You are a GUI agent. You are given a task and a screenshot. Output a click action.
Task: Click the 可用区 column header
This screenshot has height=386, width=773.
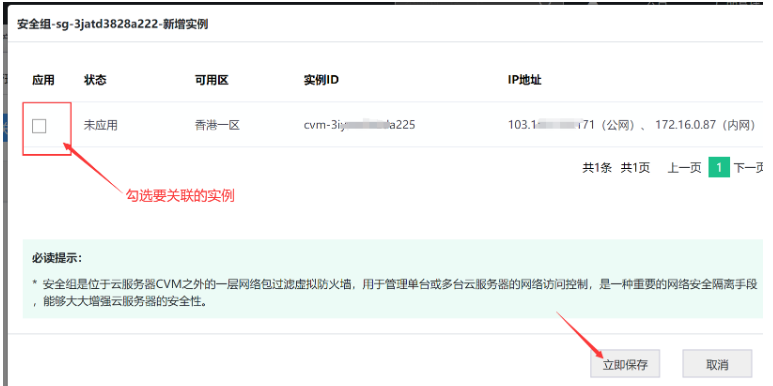coord(211,80)
